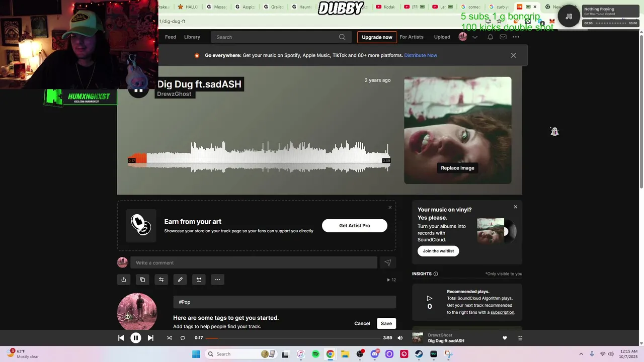Viewport: 644px width, 362px height.
Task: Close the Go everywhere banner
Action: [513, 55]
